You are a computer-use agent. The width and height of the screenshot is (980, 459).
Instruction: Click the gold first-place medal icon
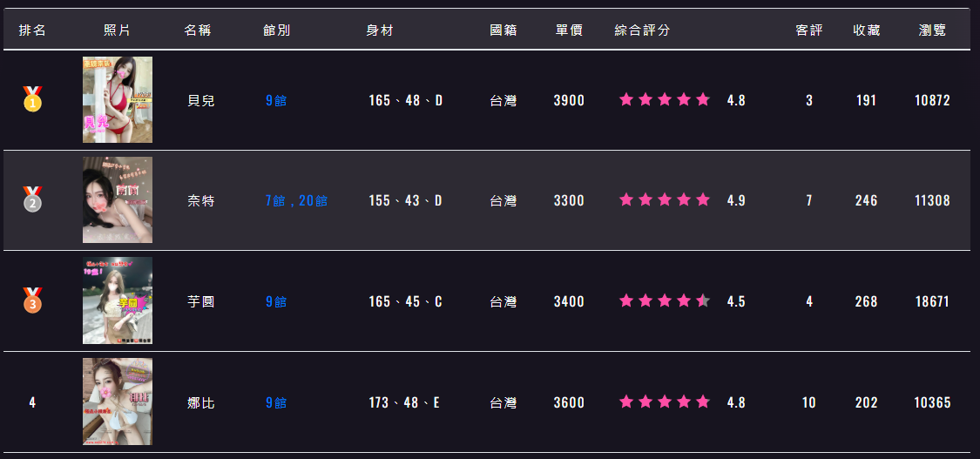pyautogui.click(x=32, y=99)
